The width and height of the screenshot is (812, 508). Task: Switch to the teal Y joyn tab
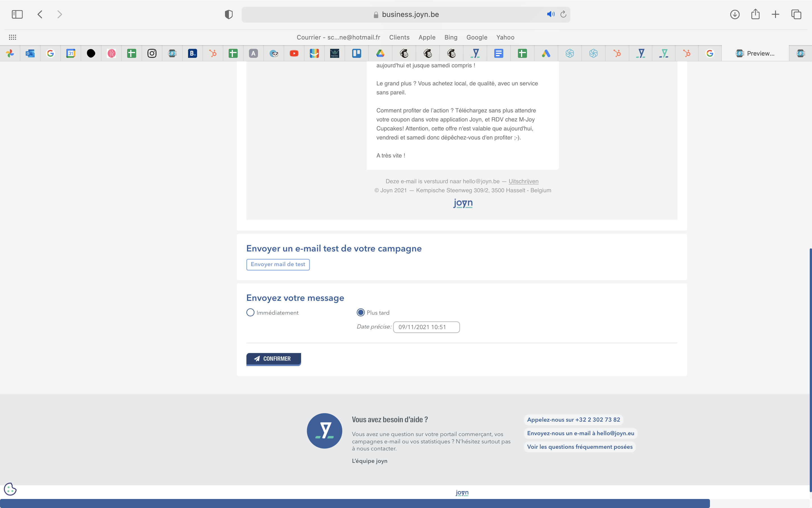point(664,53)
